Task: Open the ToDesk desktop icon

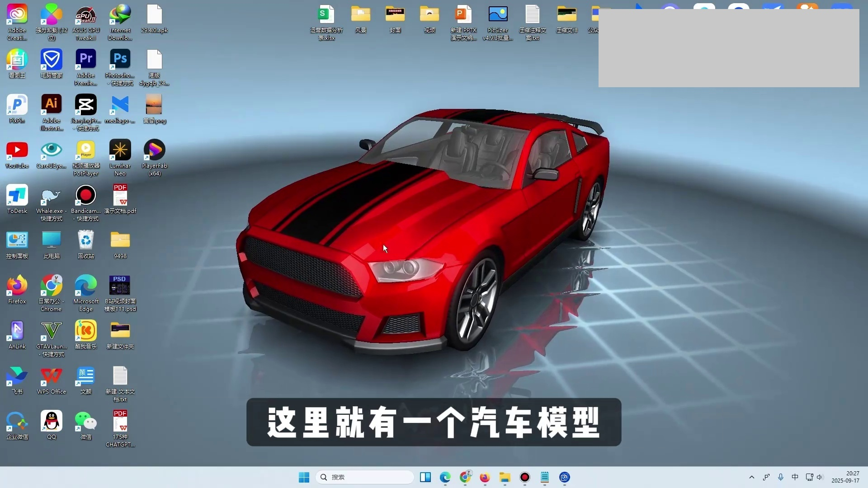Action: point(17,195)
